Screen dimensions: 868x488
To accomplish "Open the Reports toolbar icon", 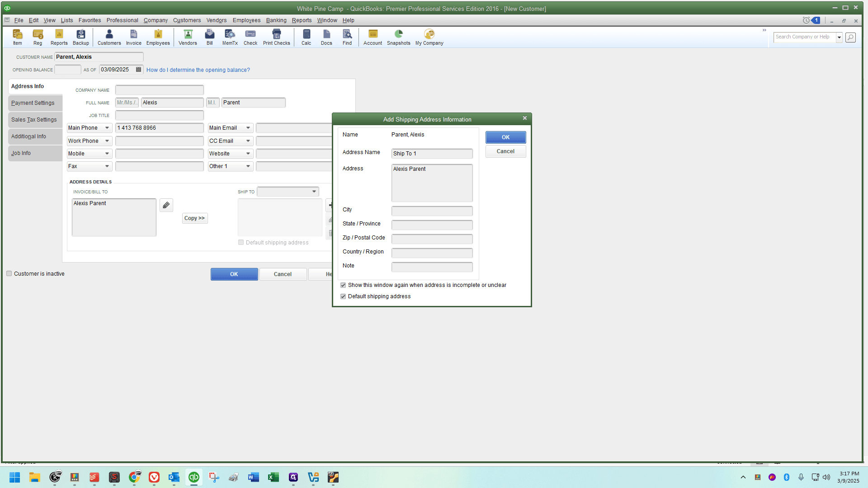I will 59,37.
